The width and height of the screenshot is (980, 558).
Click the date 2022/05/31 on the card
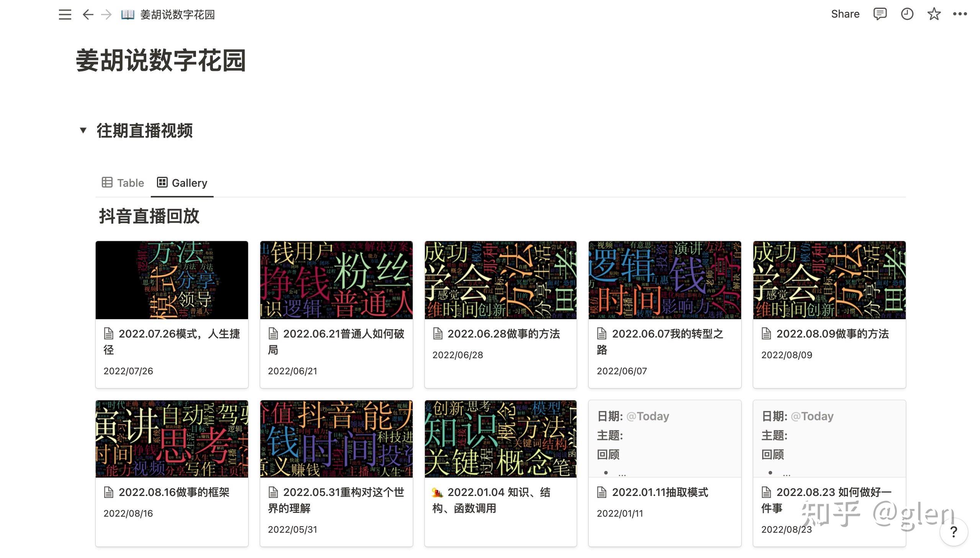click(x=292, y=530)
